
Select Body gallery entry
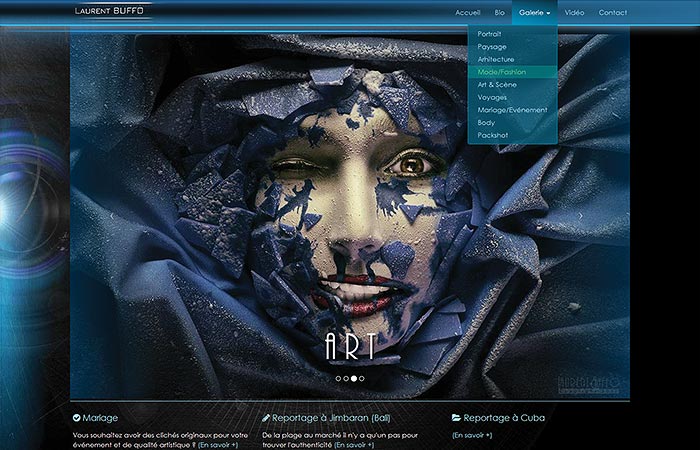point(486,122)
